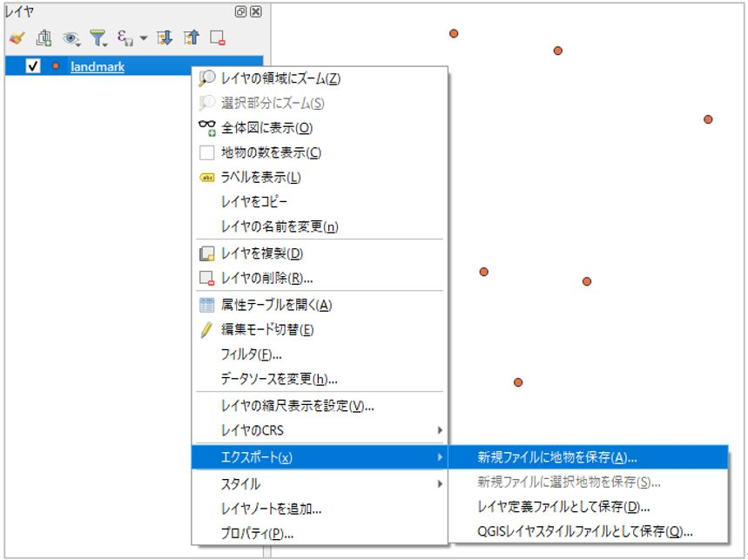This screenshot has width=748, height=560.
Task: Choose 全体図に表示(O) menu entry
Action: point(320,128)
